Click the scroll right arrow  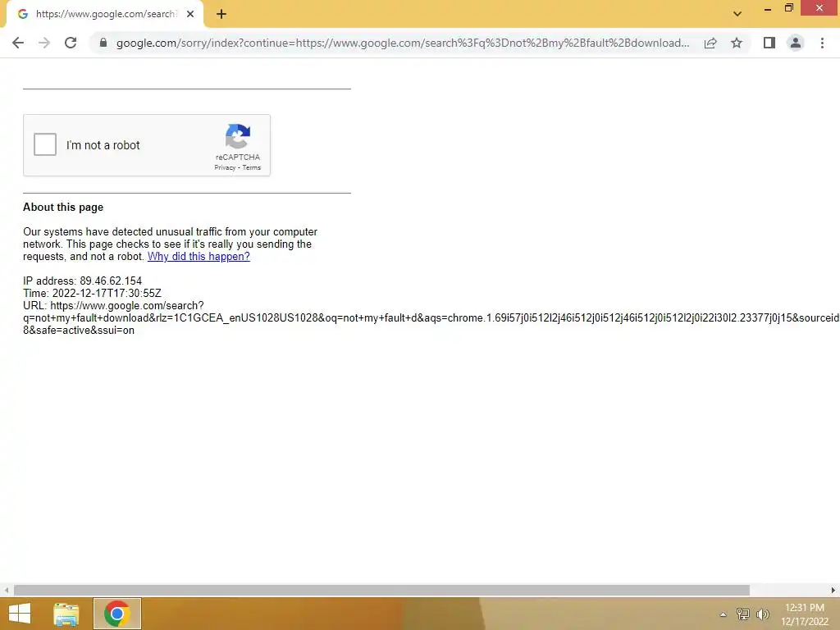(x=833, y=590)
